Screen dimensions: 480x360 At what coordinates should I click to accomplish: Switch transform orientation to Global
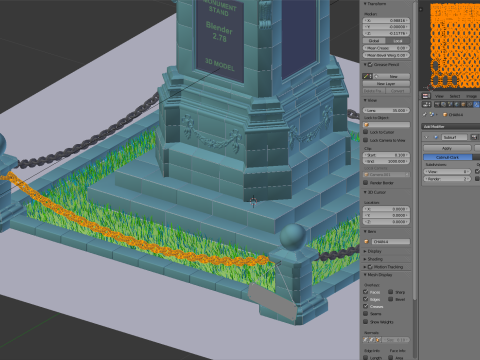pyautogui.click(x=374, y=41)
